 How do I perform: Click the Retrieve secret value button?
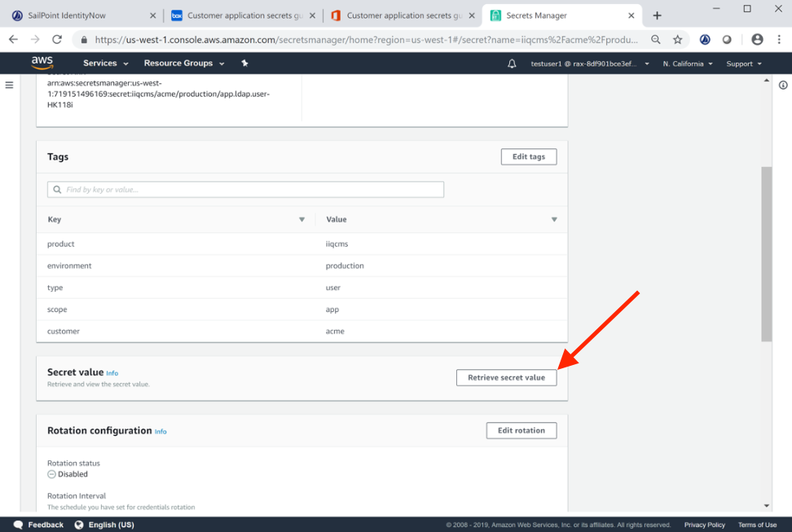tap(506, 377)
